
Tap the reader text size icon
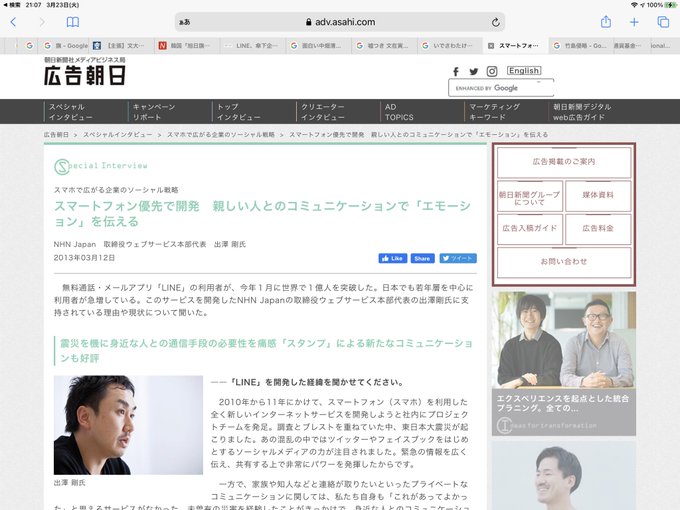(x=185, y=22)
